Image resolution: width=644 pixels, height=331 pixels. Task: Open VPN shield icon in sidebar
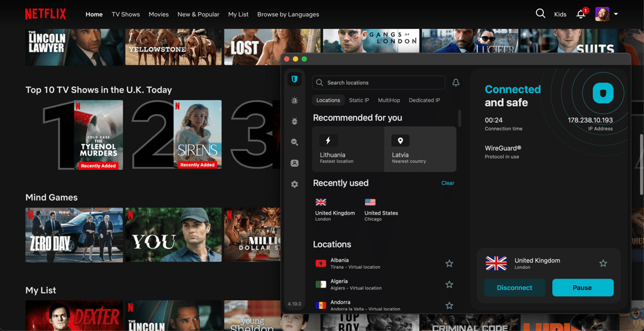294,79
